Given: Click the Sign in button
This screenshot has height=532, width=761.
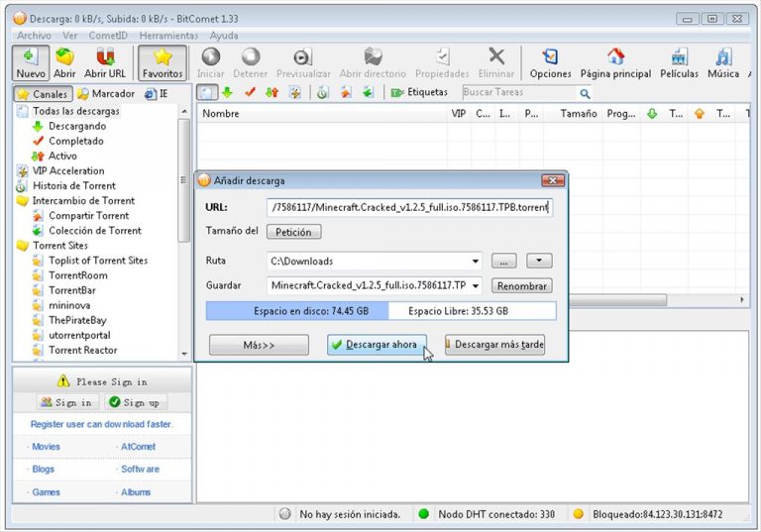Looking at the screenshot, I should click(x=67, y=402).
